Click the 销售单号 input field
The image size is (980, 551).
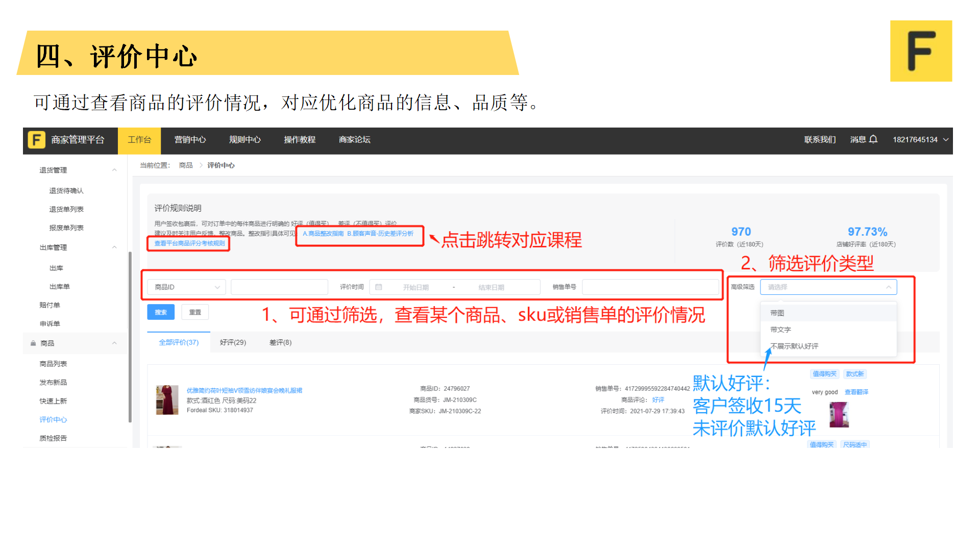[x=650, y=287]
